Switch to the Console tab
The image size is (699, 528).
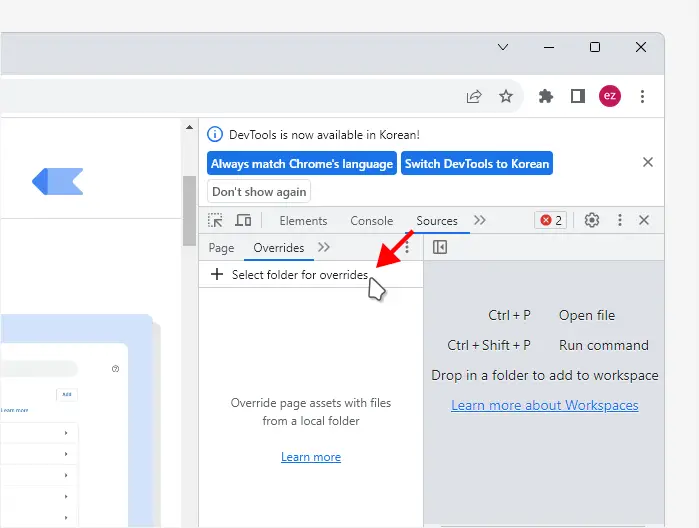(x=372, y=221)
